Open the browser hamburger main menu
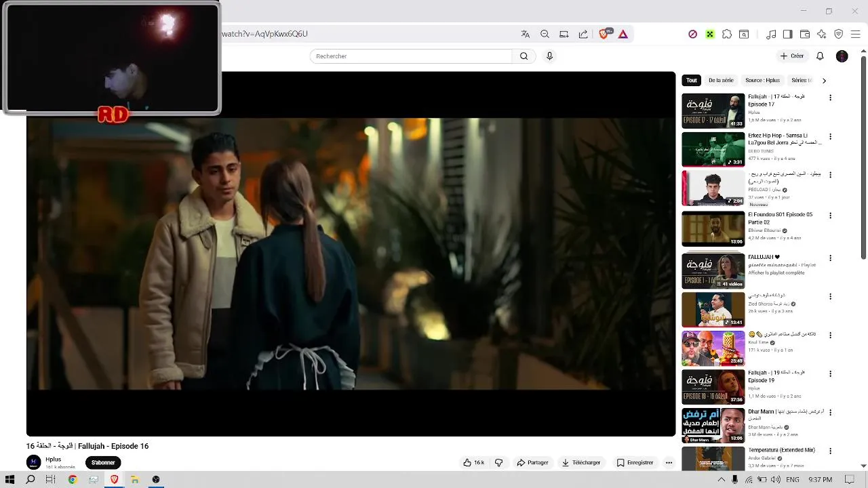 pyautogui.click(x=856, y=34)
